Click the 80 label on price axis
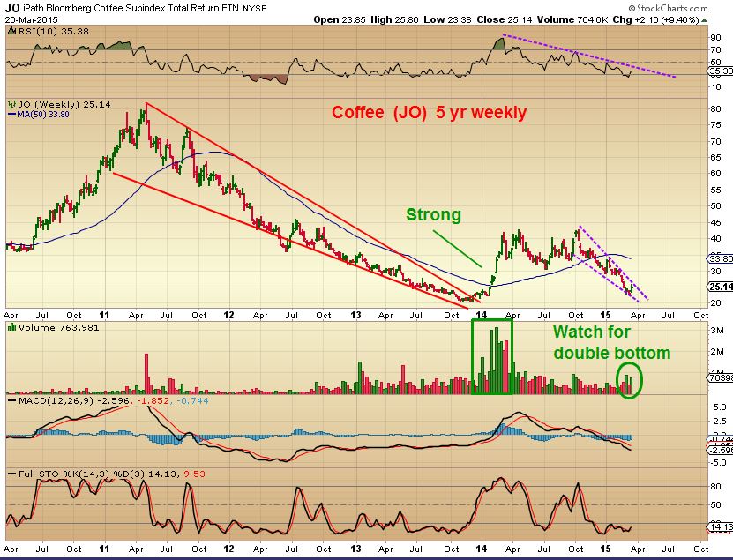This screenshot has width=733, height=560. click(715, 109)
